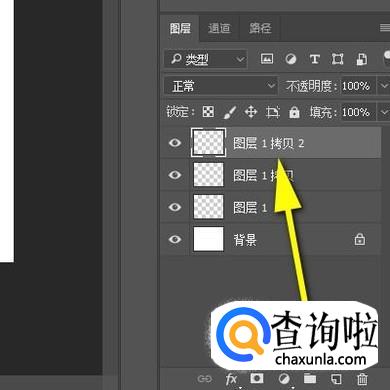Open the 正常 blend mode dropdown

pyautogui.click(x=220, y=86)
